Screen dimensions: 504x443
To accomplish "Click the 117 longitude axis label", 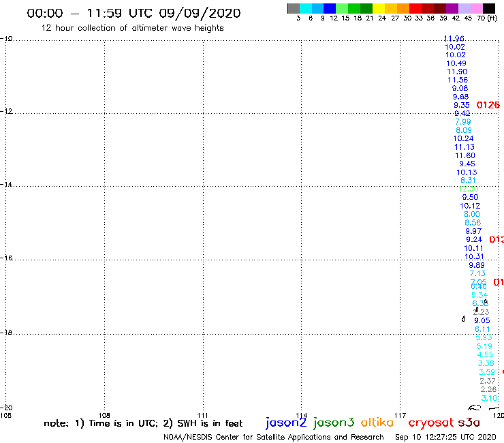I will pyautogui.click(x=400, y=415).
